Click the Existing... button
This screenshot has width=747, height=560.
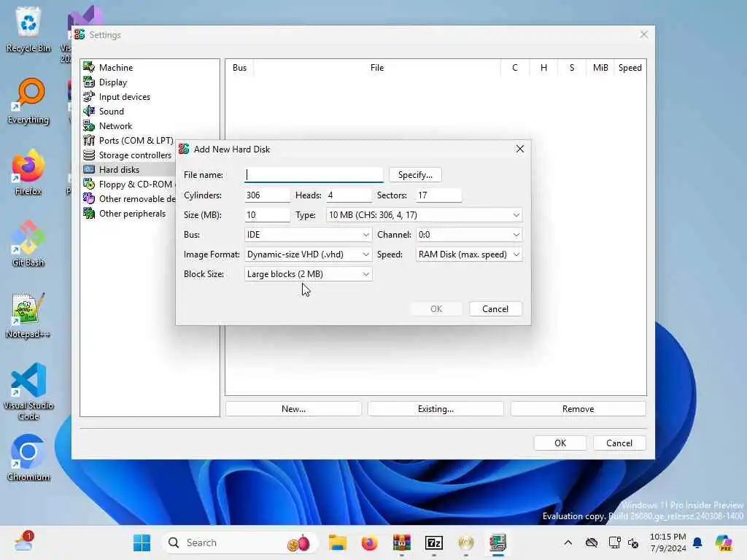tap(436, 409)
